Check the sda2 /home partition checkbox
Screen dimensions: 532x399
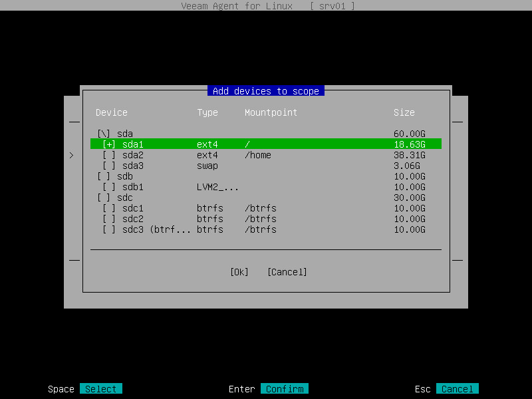pyautogui.click(x=109, y=155)
